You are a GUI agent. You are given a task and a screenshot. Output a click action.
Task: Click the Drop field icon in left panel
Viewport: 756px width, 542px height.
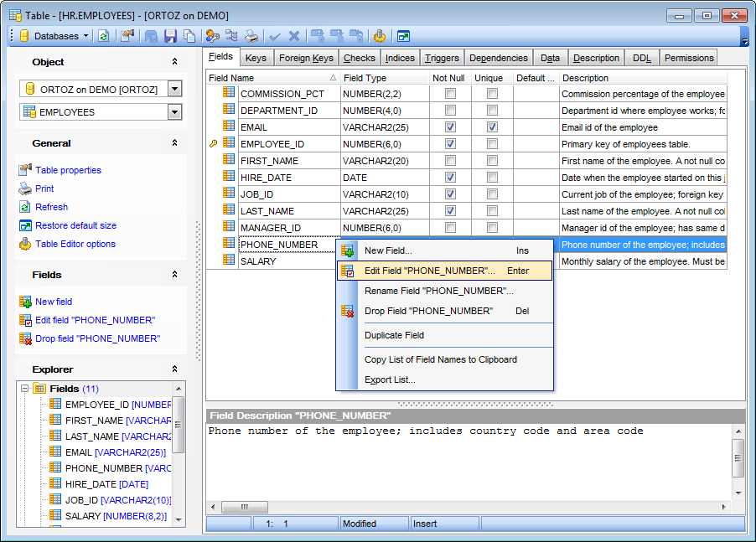tap(25, 338)
